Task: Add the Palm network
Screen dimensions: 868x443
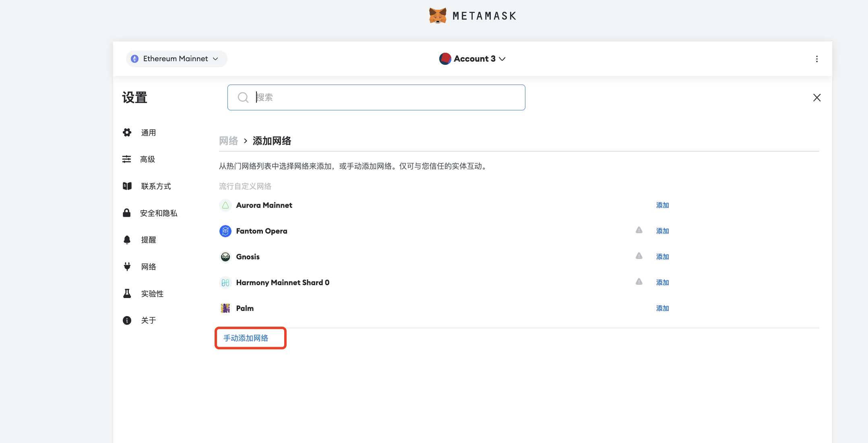Action: coord(663,308)
